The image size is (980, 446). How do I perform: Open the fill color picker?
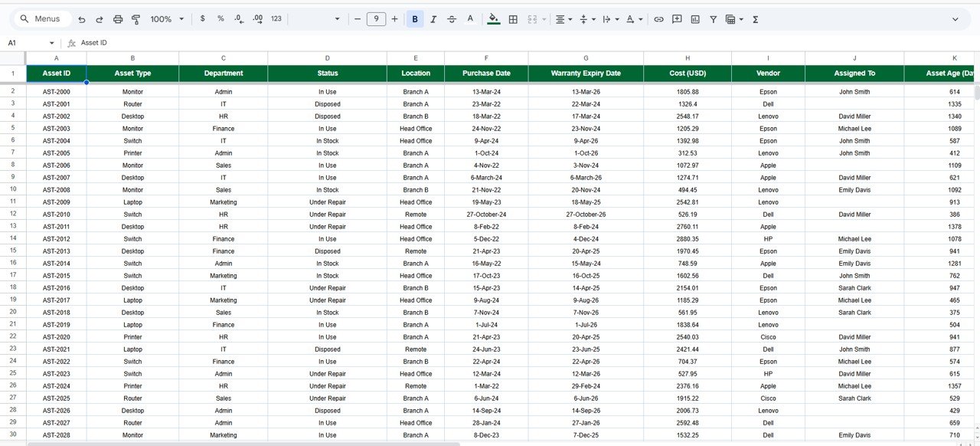494,19
